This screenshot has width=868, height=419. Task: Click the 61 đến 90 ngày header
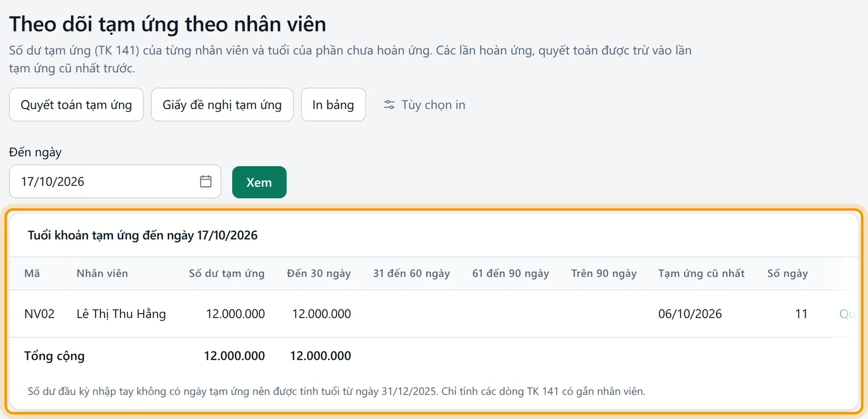510,274
